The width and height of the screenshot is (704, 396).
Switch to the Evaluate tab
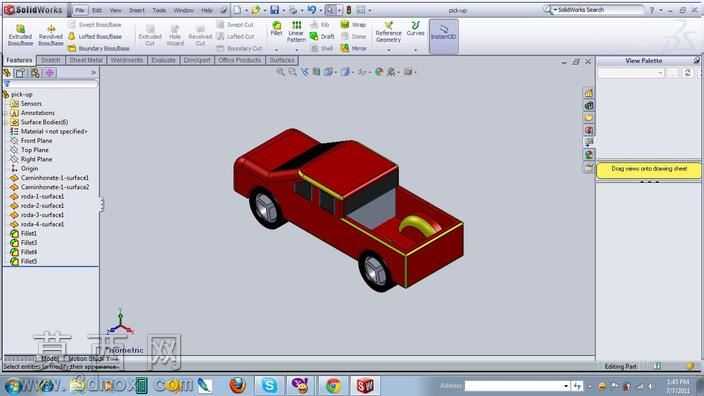(163, 60)
